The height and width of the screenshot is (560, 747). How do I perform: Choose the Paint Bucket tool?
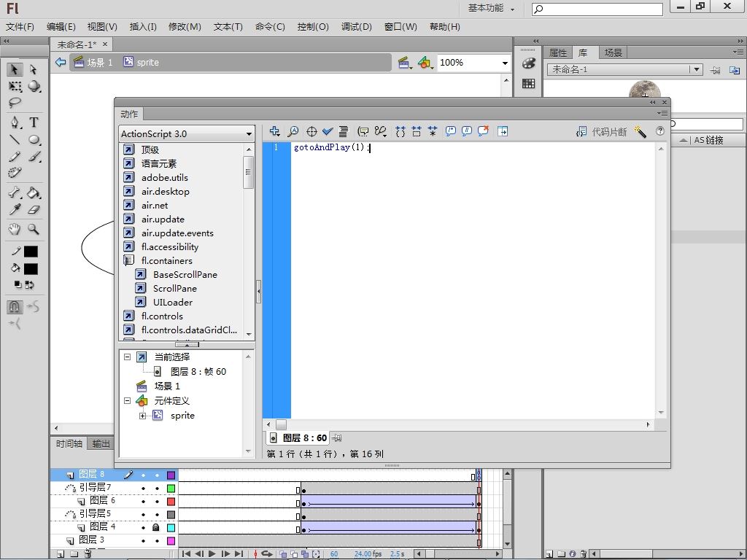[x=34, y=193]
